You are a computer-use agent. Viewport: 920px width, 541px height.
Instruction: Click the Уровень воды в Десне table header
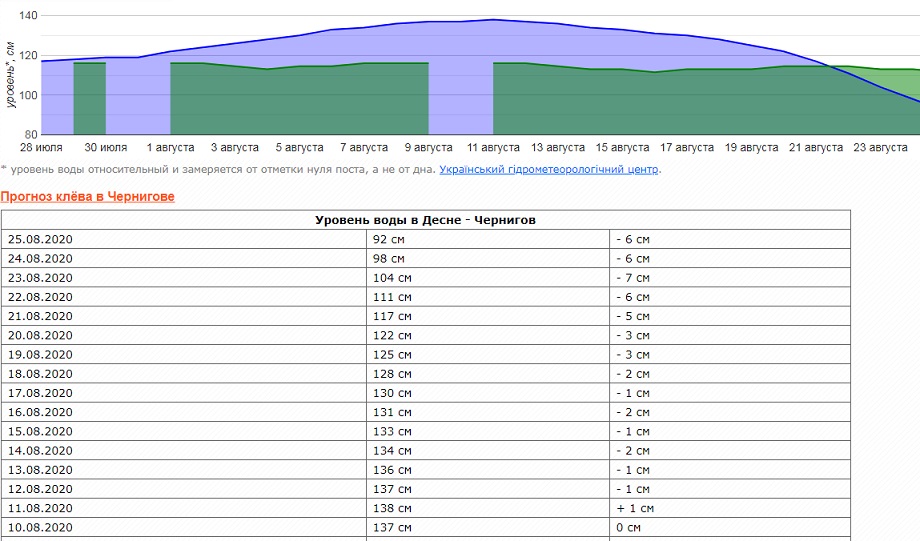pyautogui.click(x=426, y=220)
